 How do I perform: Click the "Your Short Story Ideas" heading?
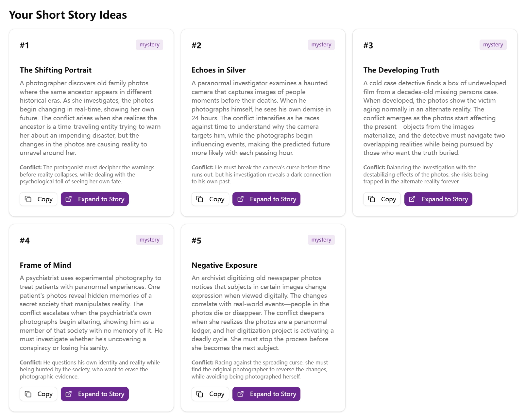tap(68, 15)
